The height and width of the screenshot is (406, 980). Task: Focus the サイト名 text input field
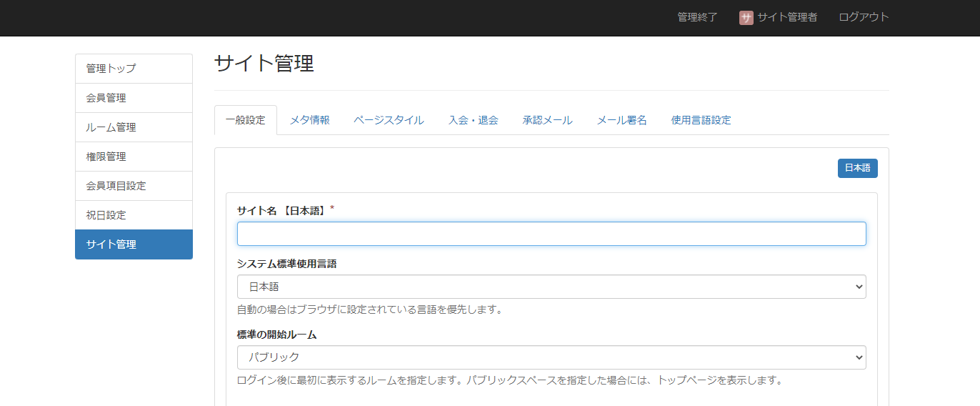pyautogui.click(x=551, y=234)
